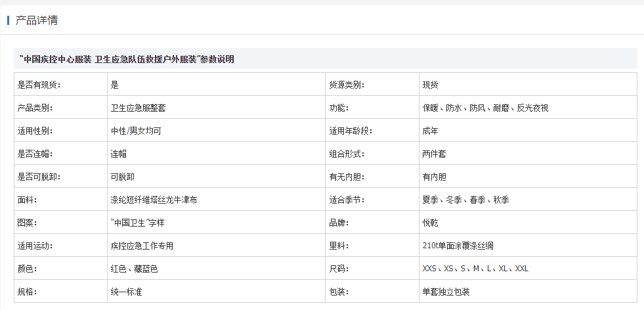Select the 单套独立包装 packaging value
Viewport: 644px width, 310px height.
446,292
